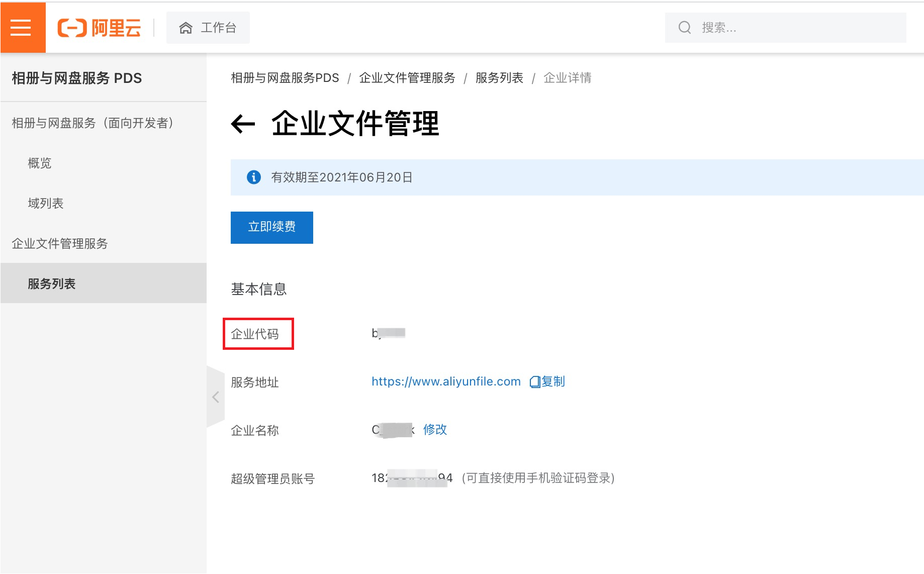Image resolution: width=924 pixels, height=574 pixels.
Task: Copy the service address with 复制
Action: 547,381
